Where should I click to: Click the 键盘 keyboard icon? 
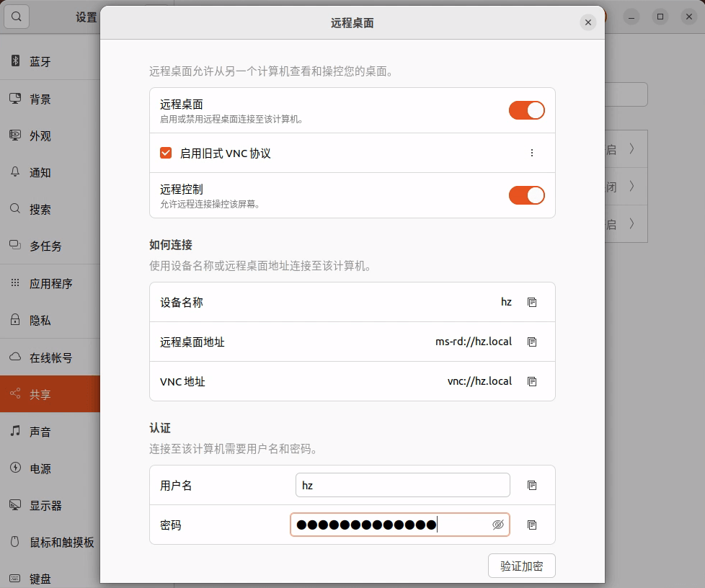15,577
